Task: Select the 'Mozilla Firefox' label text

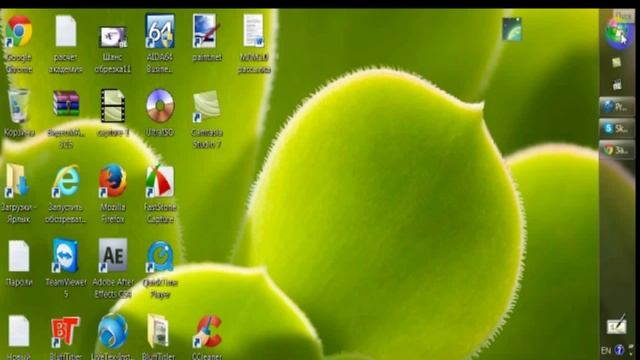Action: [x=113, y=213]
